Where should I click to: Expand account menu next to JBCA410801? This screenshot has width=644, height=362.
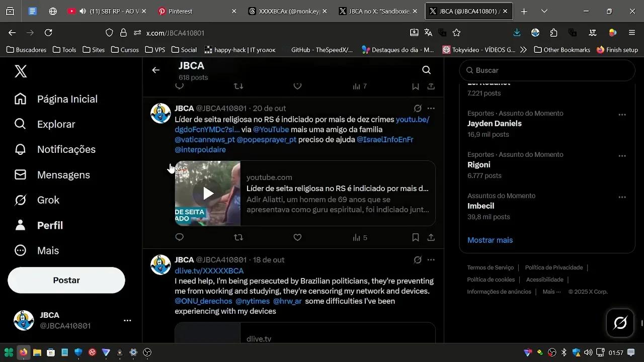tap(127, 320)
